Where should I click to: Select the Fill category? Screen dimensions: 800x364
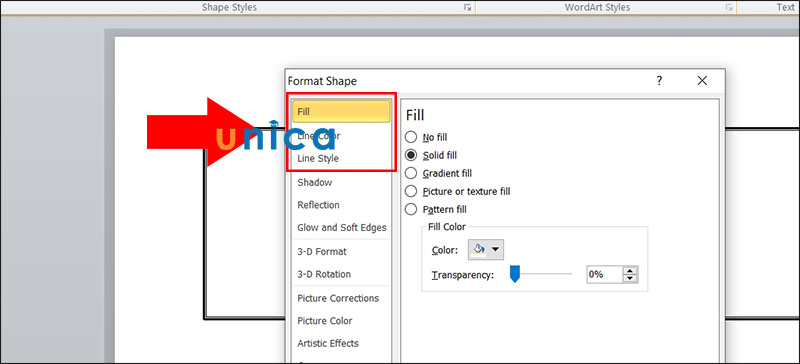[x=341, y=112]
